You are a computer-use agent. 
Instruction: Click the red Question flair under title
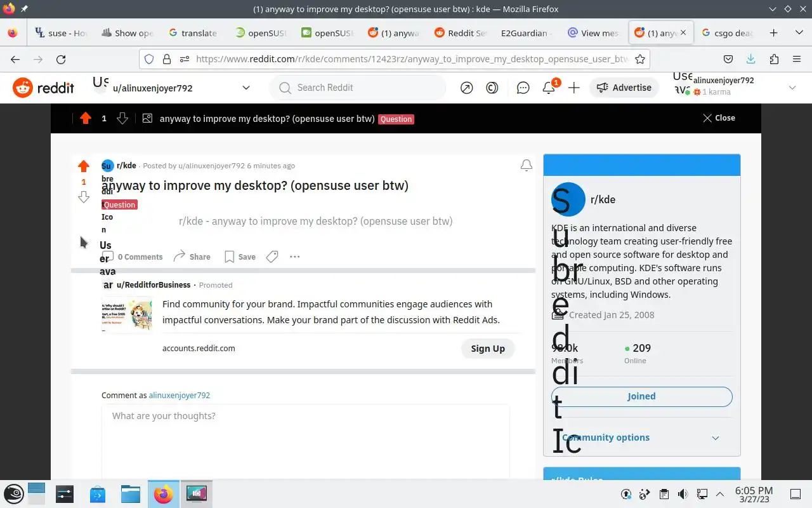[x=119, y=204]
